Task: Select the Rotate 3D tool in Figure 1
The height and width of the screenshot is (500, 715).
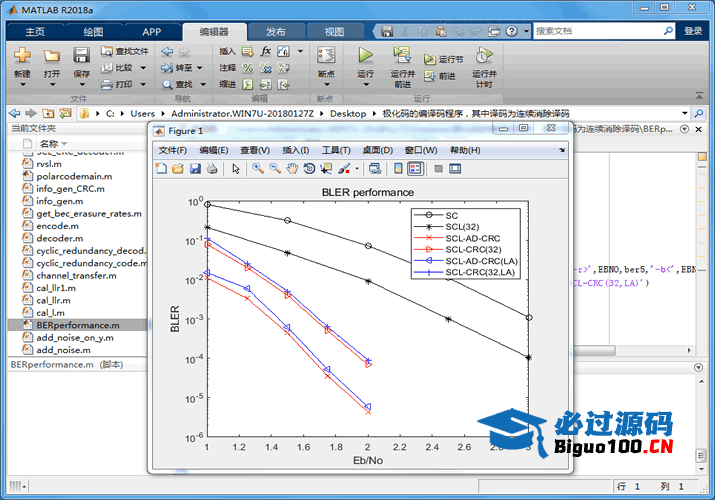Action: [x=309, y=169]
